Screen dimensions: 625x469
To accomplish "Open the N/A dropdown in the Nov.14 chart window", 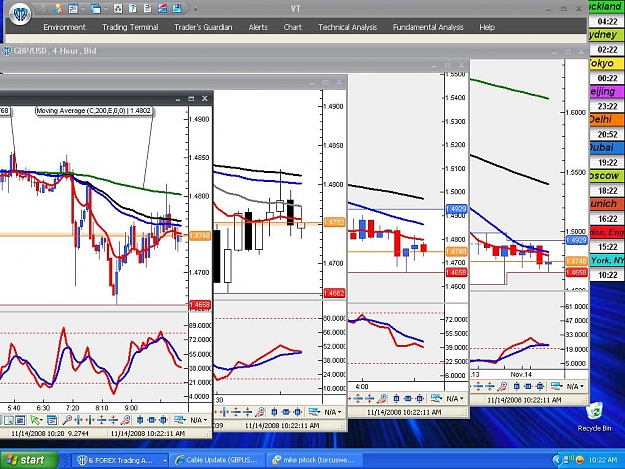I will [576, 387].
